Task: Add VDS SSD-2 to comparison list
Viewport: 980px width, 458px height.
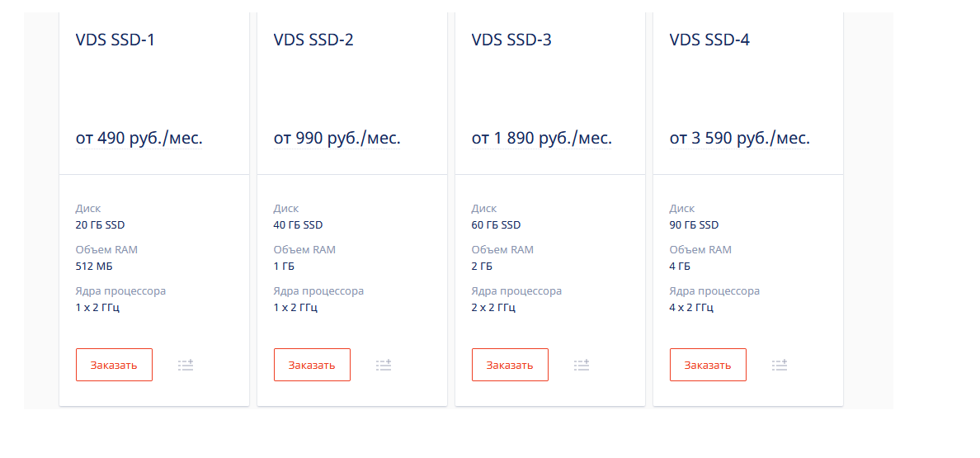Action: [x=384, y=365]
